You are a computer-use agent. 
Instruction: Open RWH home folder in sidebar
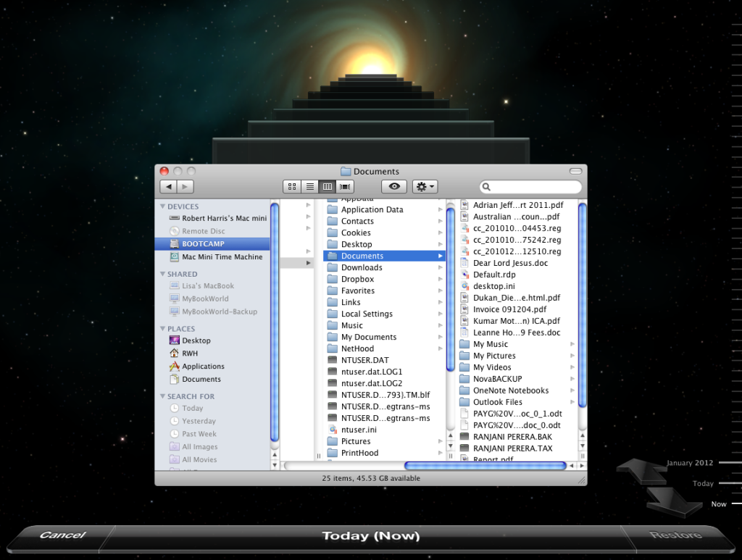183,353
